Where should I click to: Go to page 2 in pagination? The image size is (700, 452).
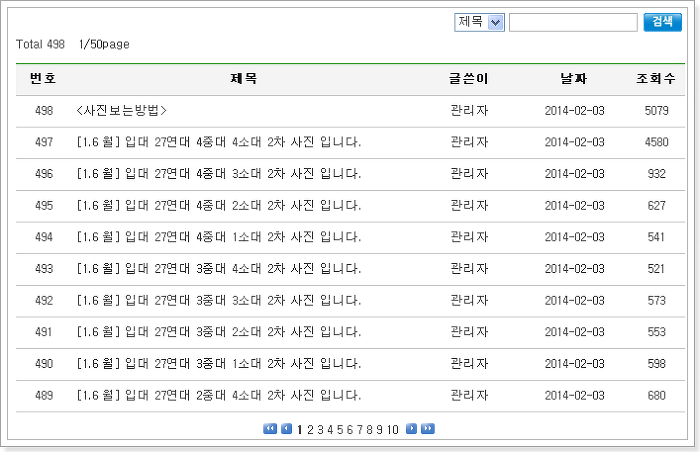pyautogui.click(x=310, y=430)
